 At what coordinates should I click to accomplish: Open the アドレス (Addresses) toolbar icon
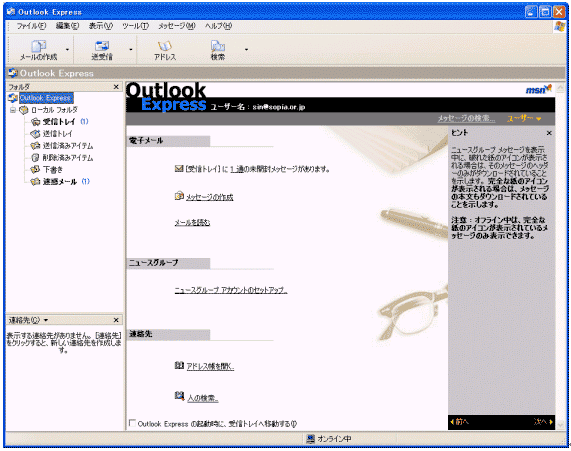[x=165, y=46]
